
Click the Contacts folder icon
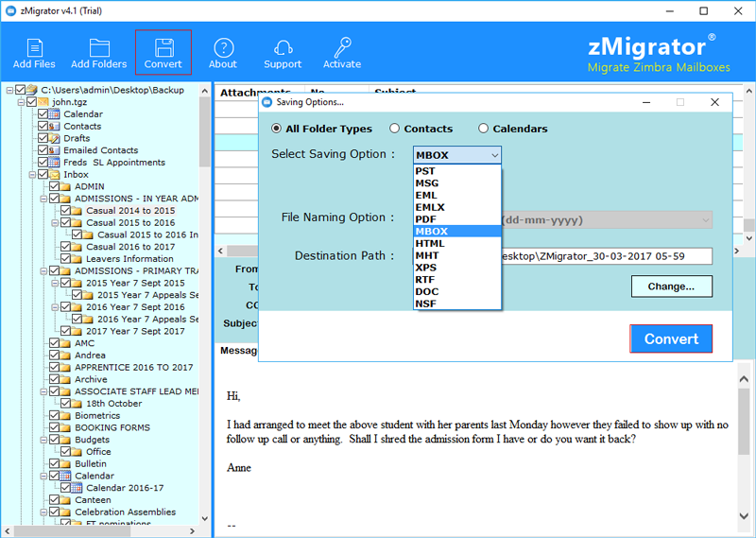click(55, 126)
